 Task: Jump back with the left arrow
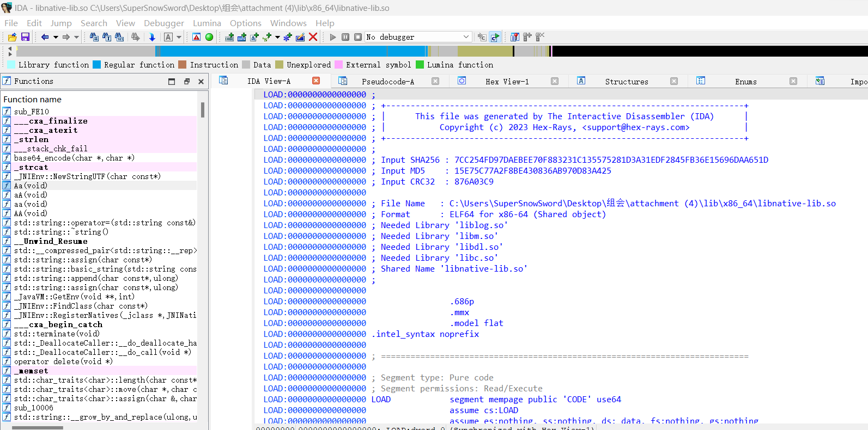(x=45, y=37)
